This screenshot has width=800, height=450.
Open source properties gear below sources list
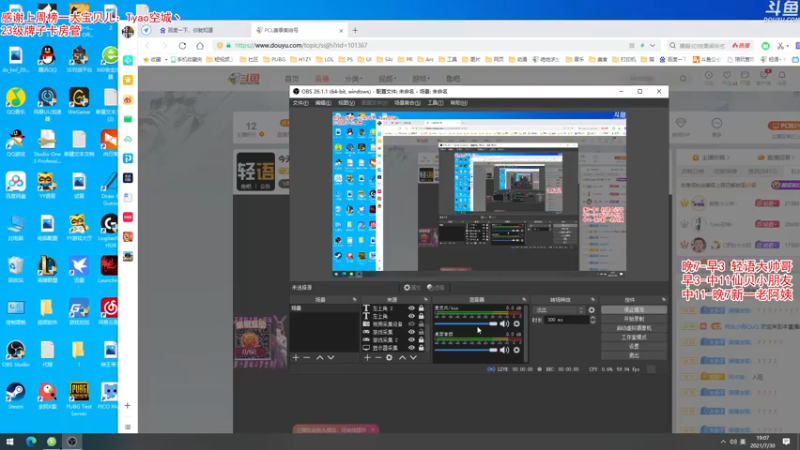tap(389, 358)
